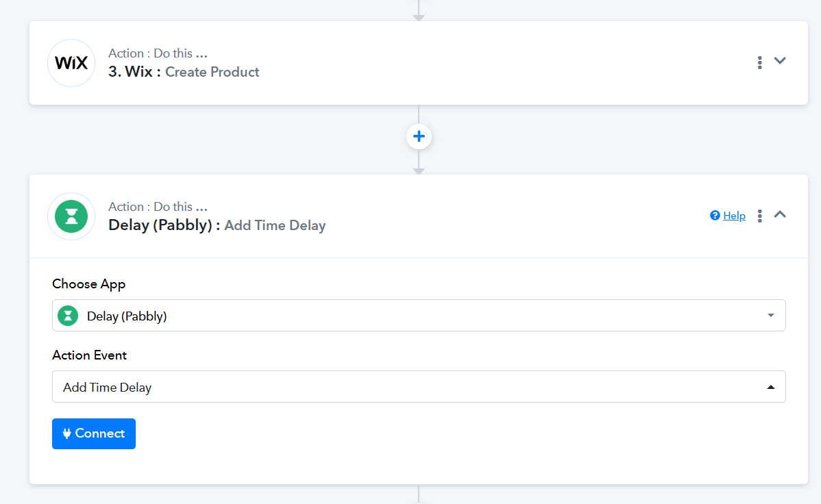
Task: Add a step with the plus button
Action: (x=419, y=136)
